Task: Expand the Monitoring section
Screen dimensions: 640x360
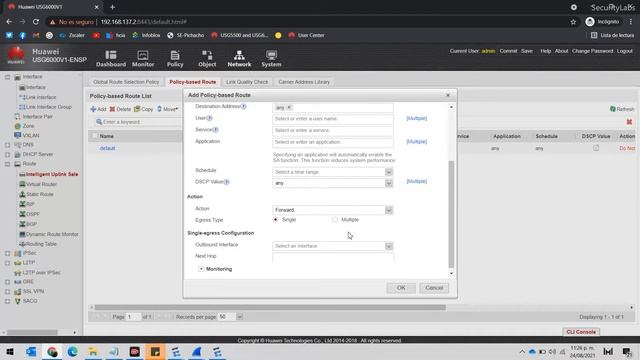Action: (201, 269)
